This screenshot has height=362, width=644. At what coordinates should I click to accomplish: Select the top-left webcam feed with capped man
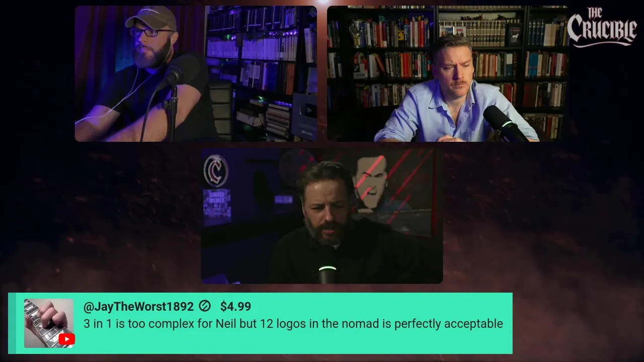click(196, 74)
